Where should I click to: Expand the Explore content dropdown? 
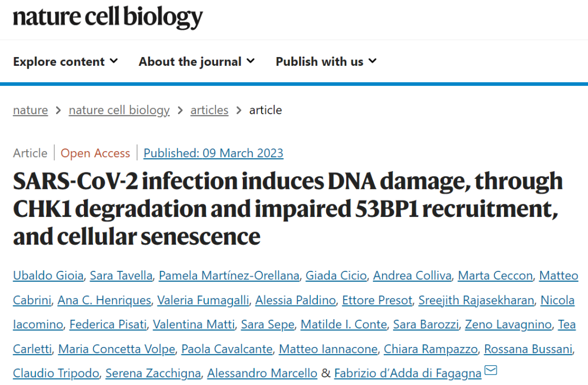[x=65, y=61]
